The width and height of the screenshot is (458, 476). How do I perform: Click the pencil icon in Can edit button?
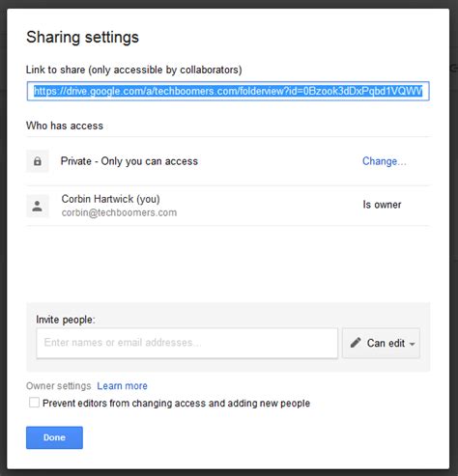[356, 343]
